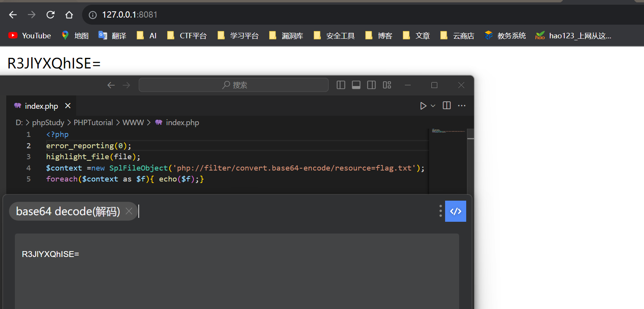Click the editor minimap

(448, 161)
